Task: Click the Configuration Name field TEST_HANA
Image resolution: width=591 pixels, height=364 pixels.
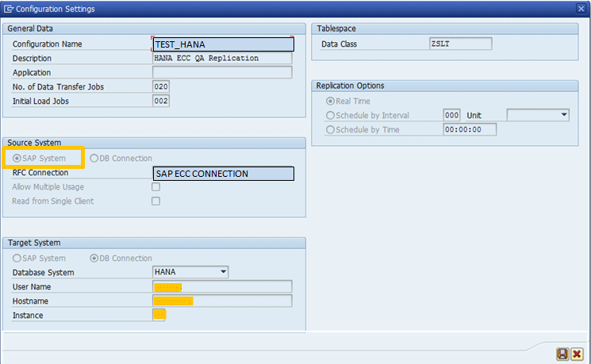Action: (x=223, y=44)
